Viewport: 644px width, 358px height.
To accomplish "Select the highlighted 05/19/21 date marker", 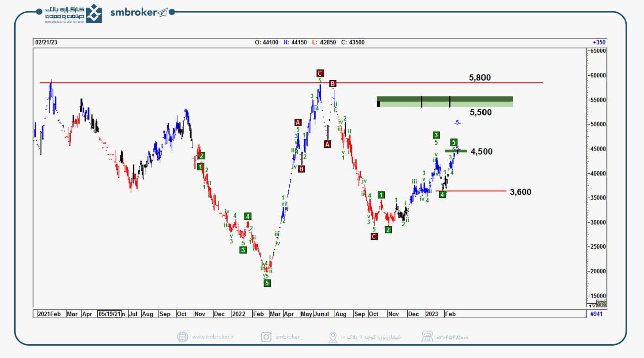I will [x=110, y=314].
